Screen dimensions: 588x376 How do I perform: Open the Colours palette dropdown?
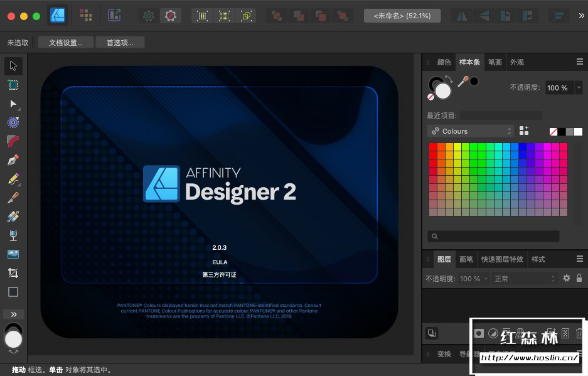(x=470, y=131)
